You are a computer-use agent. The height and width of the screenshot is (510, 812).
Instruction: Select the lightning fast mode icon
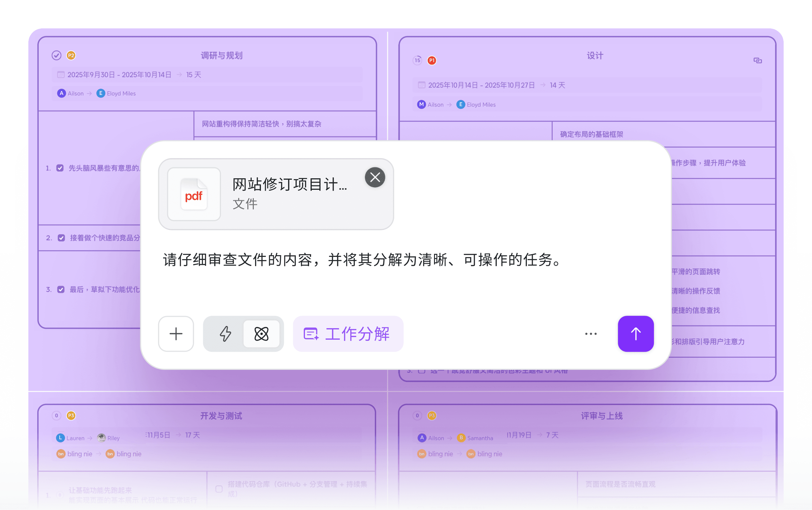coord(225,333)
